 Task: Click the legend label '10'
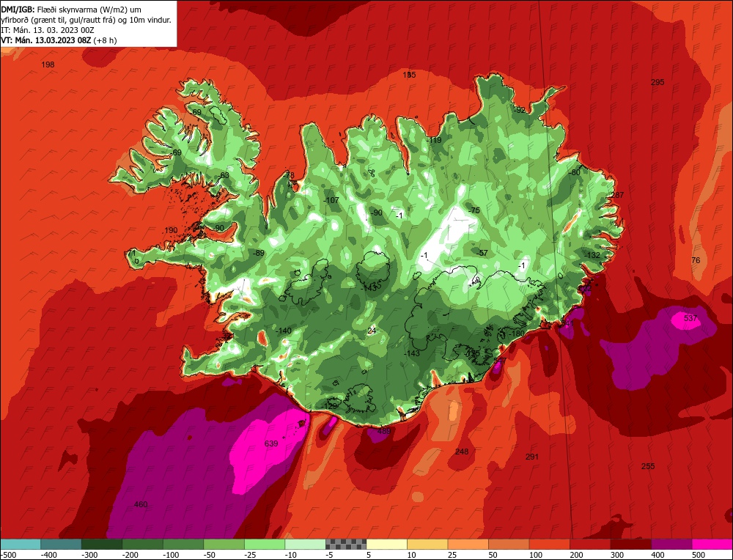point(411,555)
